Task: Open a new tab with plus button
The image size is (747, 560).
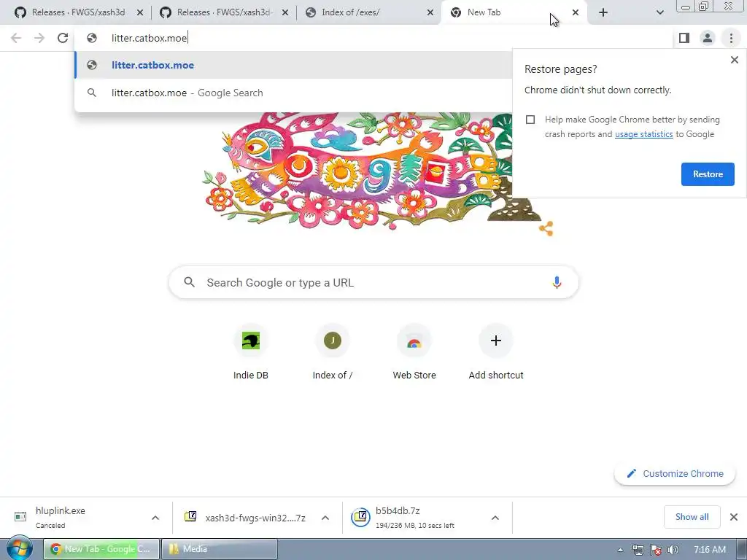Action: [x=603, y=13]
